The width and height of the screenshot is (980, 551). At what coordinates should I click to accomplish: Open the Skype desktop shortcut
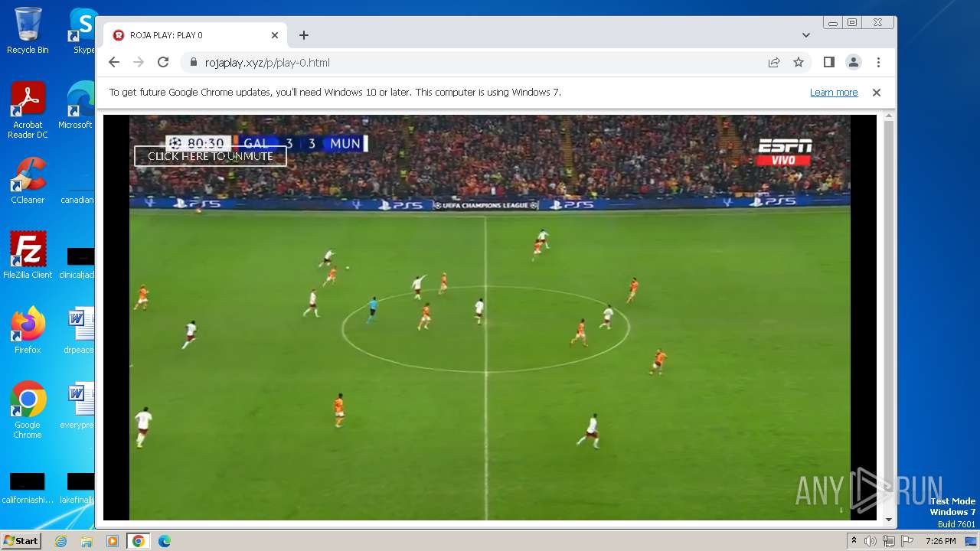(82, 31)
